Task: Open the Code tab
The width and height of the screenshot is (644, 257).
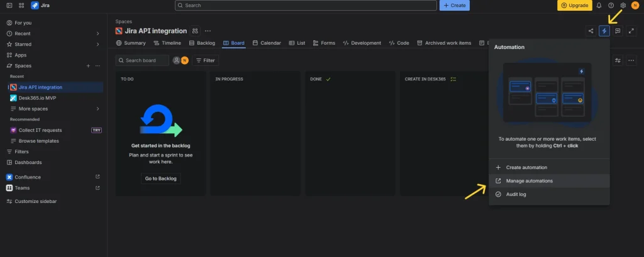Action: click(x=398, y=43)
